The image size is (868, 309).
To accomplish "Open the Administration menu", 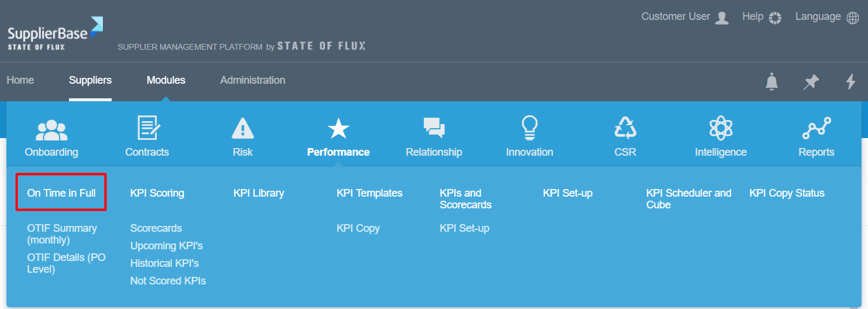I will tap(253, 80).
